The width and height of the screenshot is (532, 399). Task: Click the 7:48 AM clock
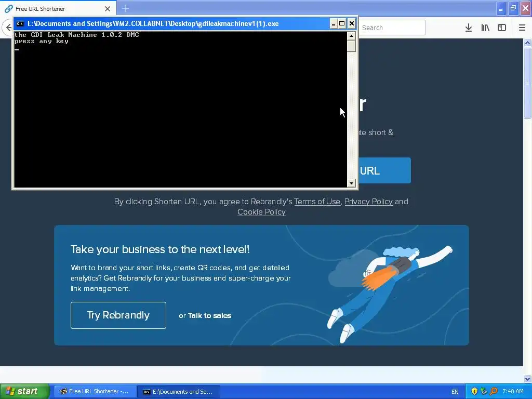[513, 392]
